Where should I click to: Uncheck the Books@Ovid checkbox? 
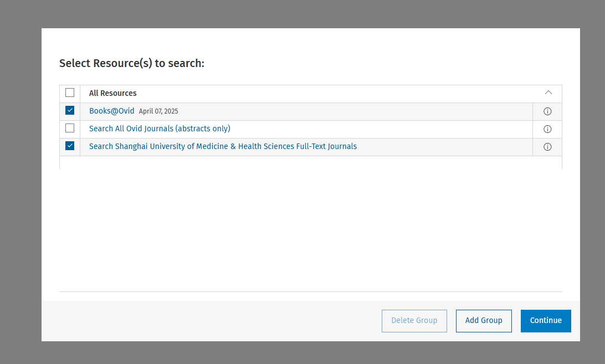pos(70,111)
